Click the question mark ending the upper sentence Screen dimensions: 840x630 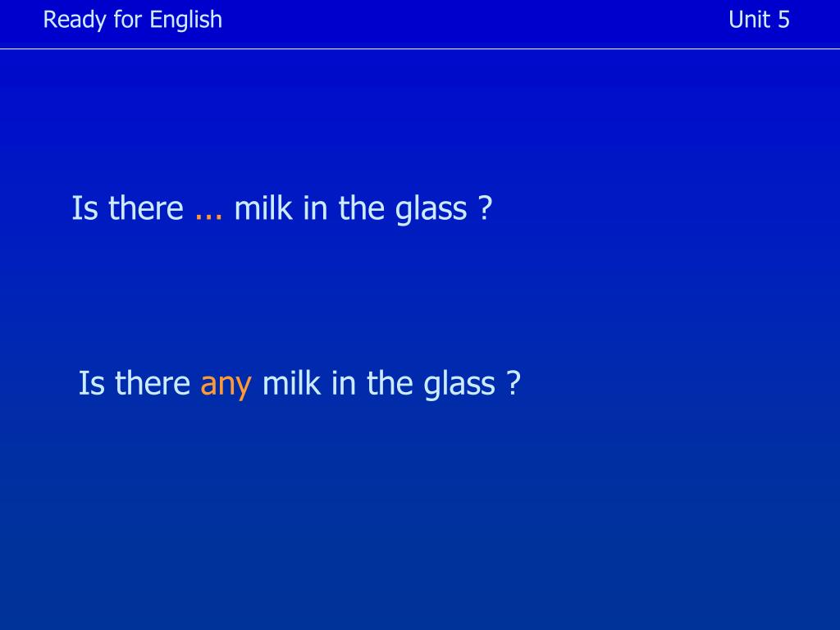484,208
